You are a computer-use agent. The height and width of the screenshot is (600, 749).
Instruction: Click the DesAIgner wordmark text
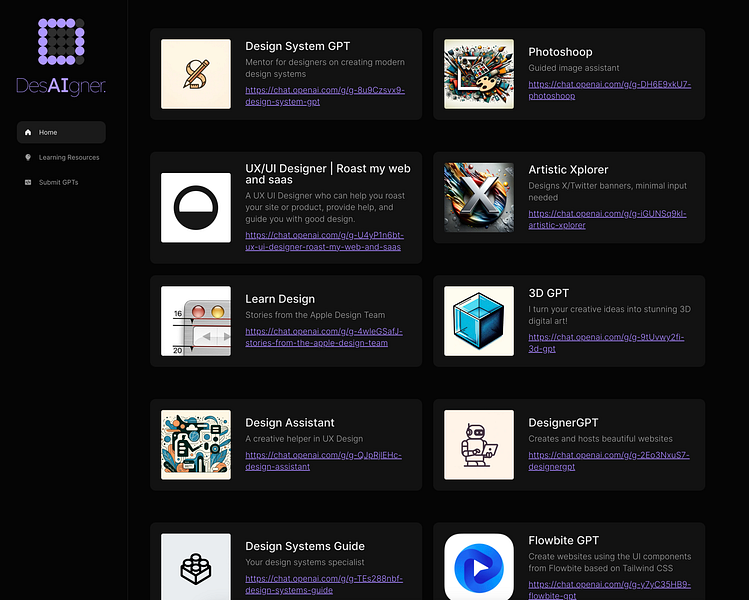pyautogui.click(x=61, y=86)
